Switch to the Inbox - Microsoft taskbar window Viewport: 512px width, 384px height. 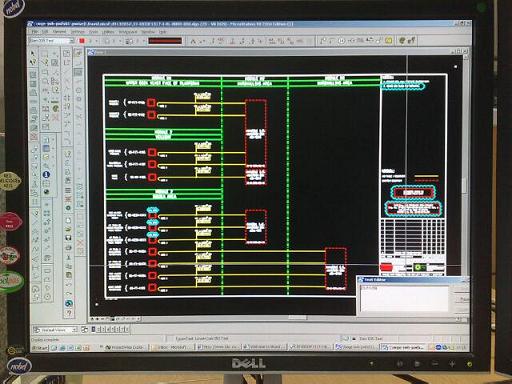(172, 348)
